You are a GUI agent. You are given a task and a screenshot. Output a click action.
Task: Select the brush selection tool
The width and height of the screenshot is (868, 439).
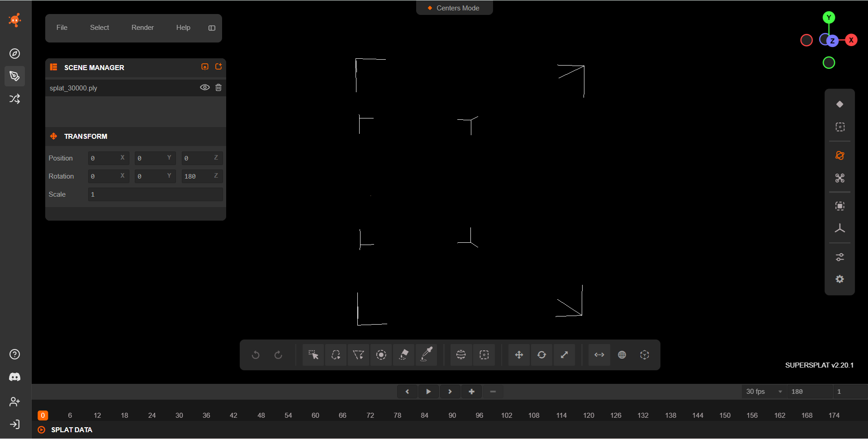click(381, 355)
